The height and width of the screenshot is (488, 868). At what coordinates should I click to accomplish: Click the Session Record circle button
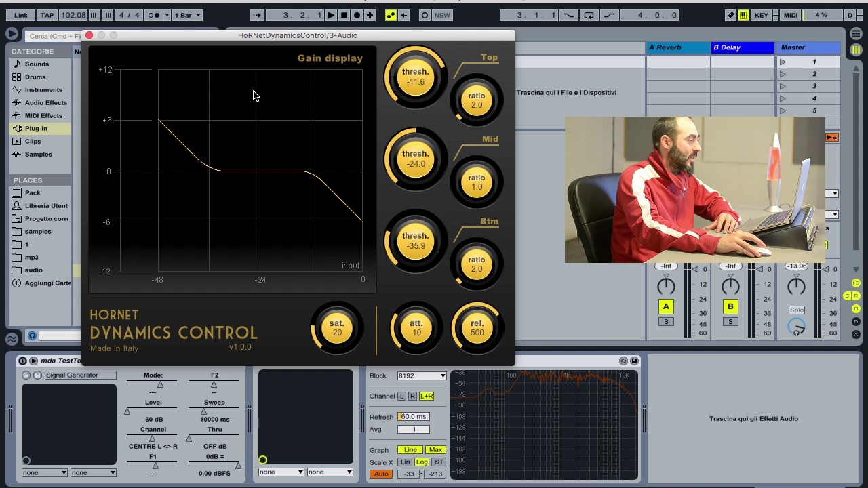[425, 15]
